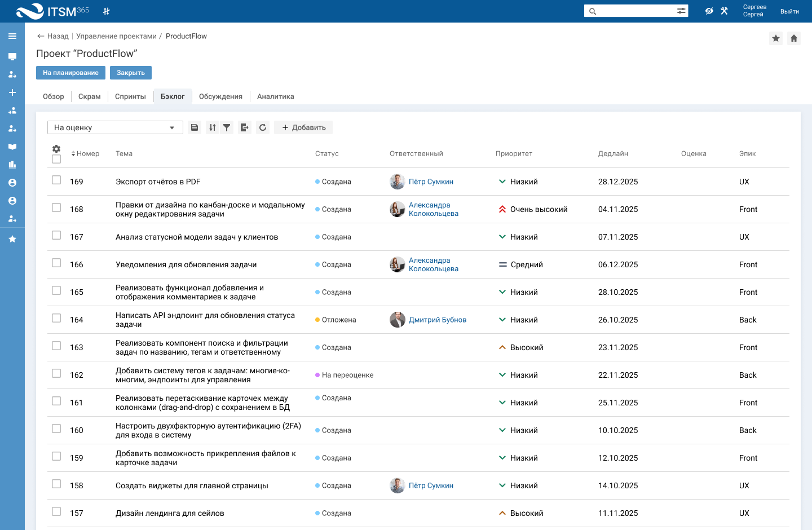Add page to favorites with star icon
Viewport: 812px width, 530px height.
pyautogui.click(x=776, y=38)
